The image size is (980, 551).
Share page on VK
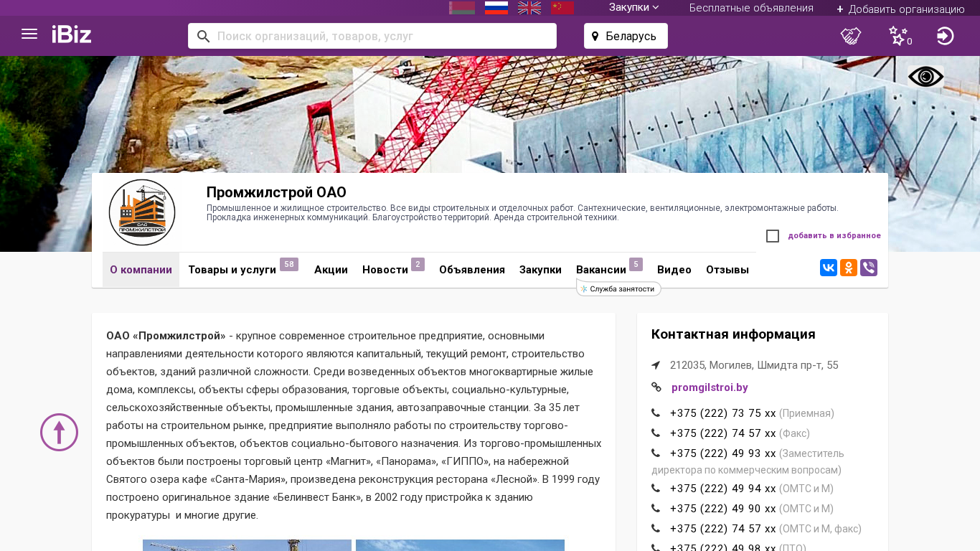coord(829,268)
